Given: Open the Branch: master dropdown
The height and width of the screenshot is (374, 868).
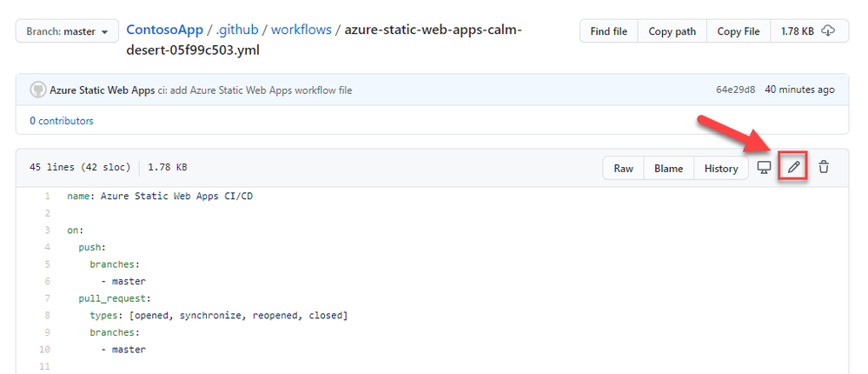Looking at the screenshot, I should [68, 31].
